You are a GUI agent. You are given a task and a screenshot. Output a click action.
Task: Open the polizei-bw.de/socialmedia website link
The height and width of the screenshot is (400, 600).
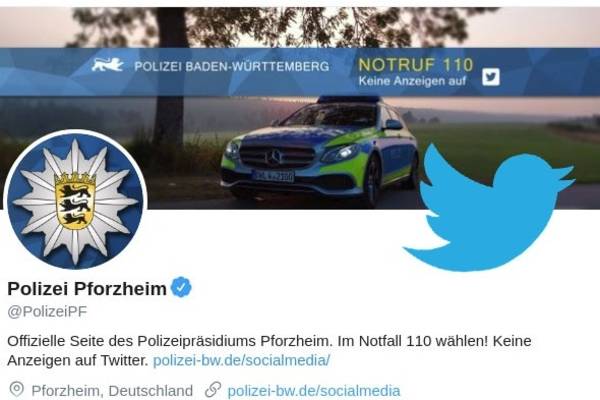click(x=314, y=391)
